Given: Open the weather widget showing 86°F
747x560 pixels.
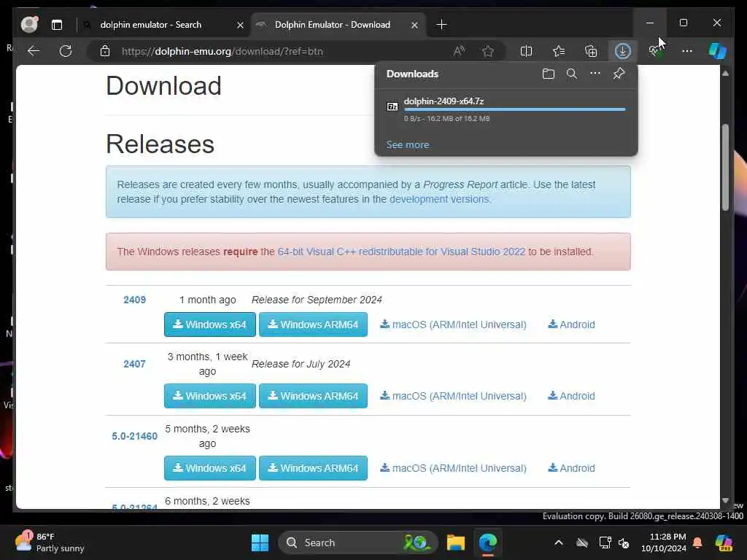Looking at the screenshot, I should tap(50, 542).
